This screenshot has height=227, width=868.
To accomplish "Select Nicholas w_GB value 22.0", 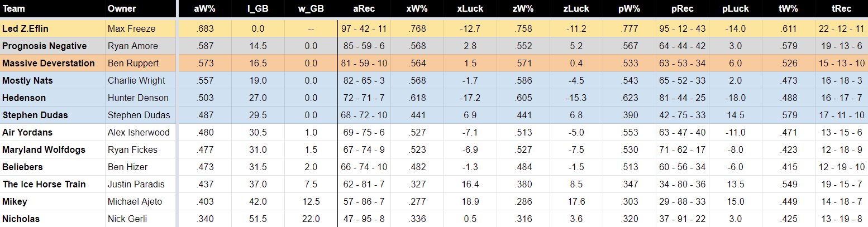I will pos(310,219).
